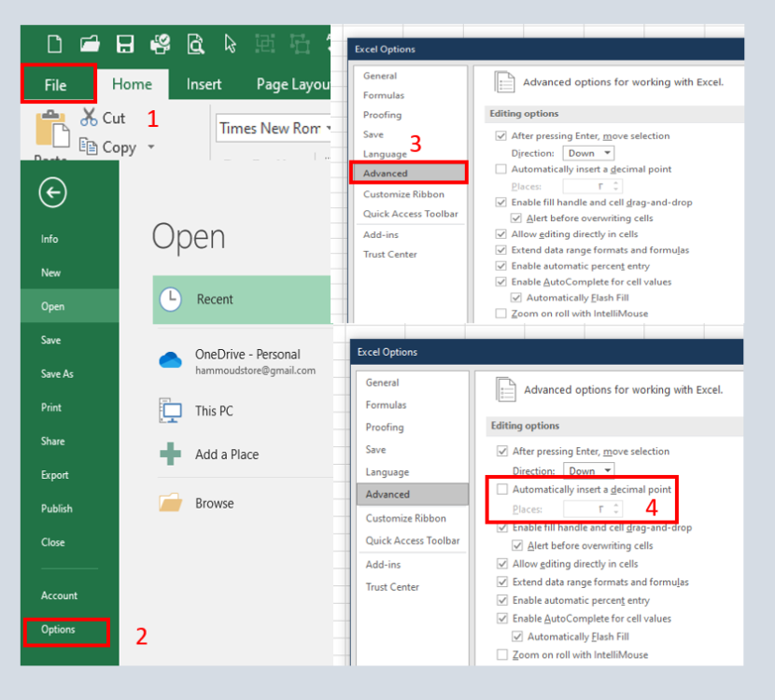Viewport: 775px width, 700px height.
Task: Click the Copy icon in the ribbon
Action: (89, 147)
